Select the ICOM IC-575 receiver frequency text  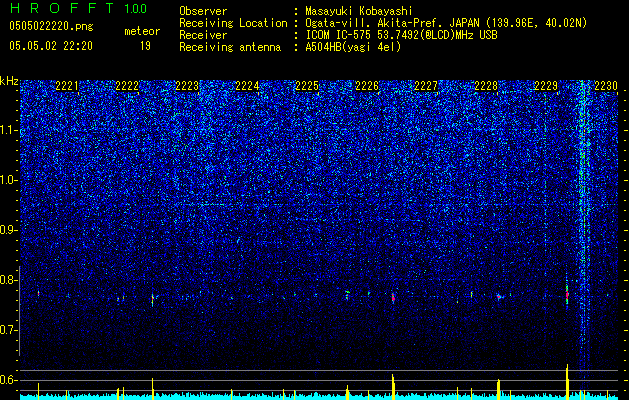click(401, 35)
